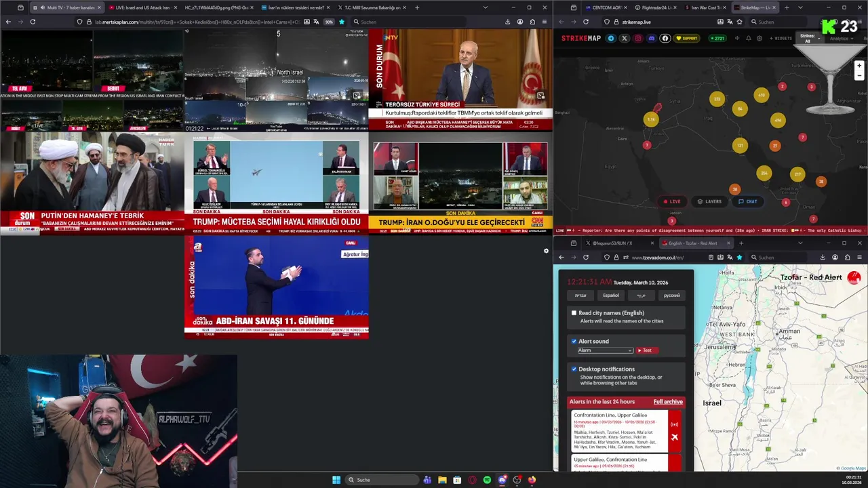The width and height of the screenshot is (868, 488).
Task: Open StrikeMap settings gear
Action: pyautogui.click(x=759, y=39)
